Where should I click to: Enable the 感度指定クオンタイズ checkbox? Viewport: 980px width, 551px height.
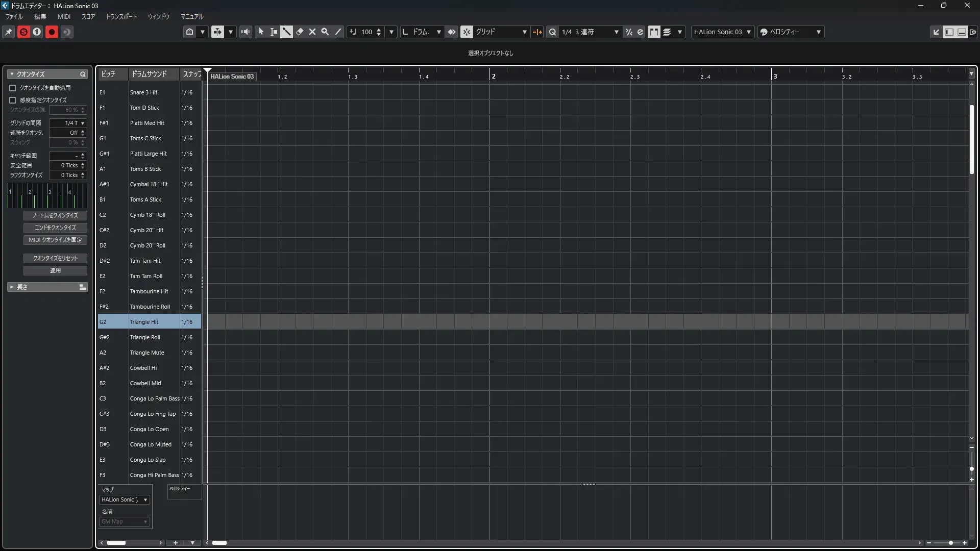click(13, 100)
